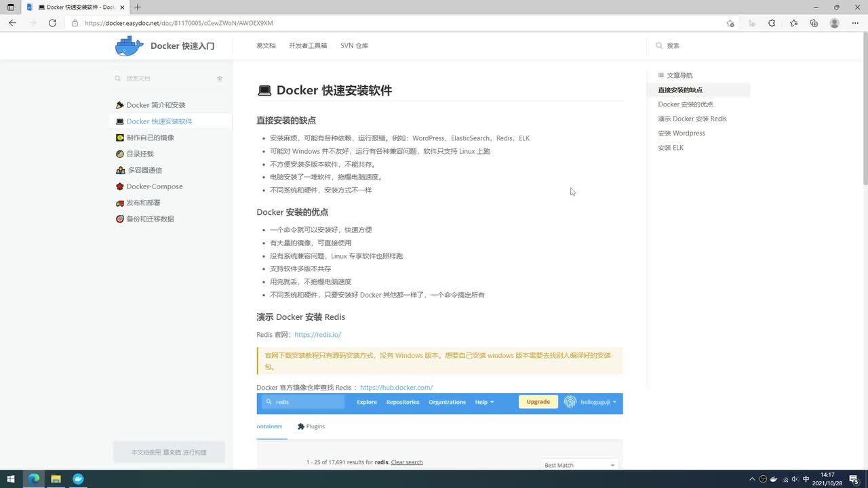Select the Docker 快速安装软件 browser tab
This screenshot has height=488, width=868.
76,7
